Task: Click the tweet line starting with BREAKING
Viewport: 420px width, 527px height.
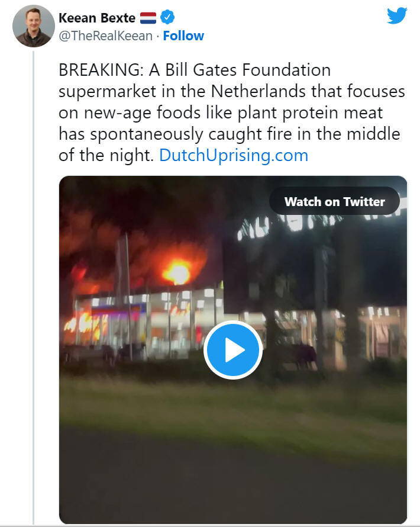Action: [x=195, y=70]
